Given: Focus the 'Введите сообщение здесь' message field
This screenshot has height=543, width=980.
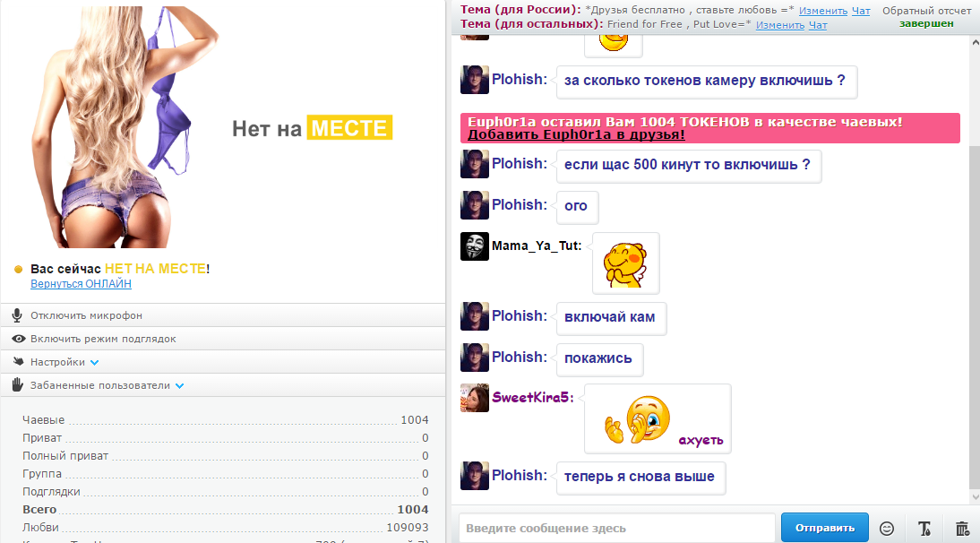Looking at the screenshot, I should coord(616,529).
